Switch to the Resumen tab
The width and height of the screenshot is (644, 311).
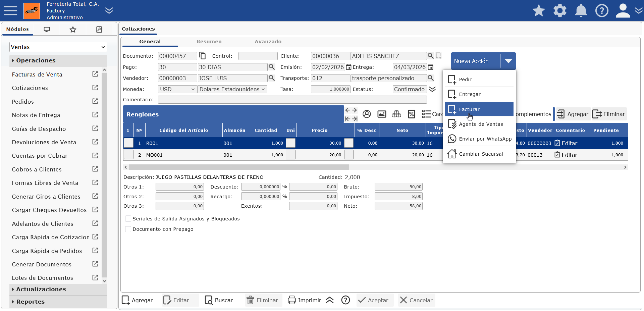click(209, 42)
